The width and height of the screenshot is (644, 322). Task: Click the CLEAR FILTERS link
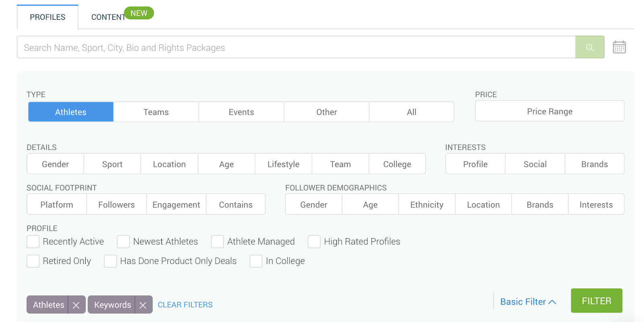click(185, 305)
